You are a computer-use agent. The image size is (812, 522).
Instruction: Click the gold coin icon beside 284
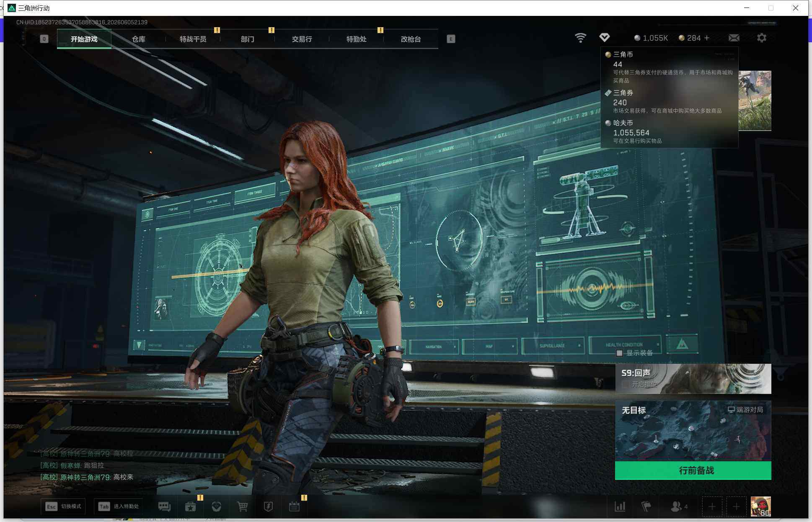coord(682,38)
